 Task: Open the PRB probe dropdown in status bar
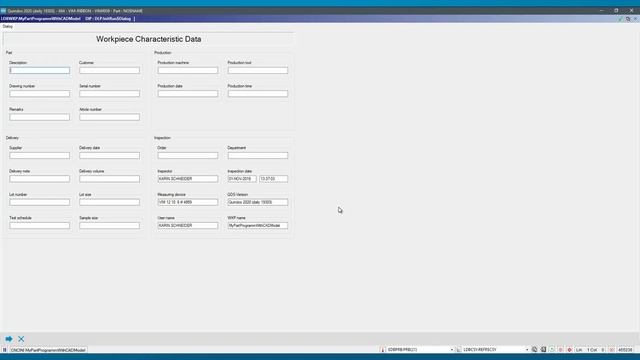point(452,349)
